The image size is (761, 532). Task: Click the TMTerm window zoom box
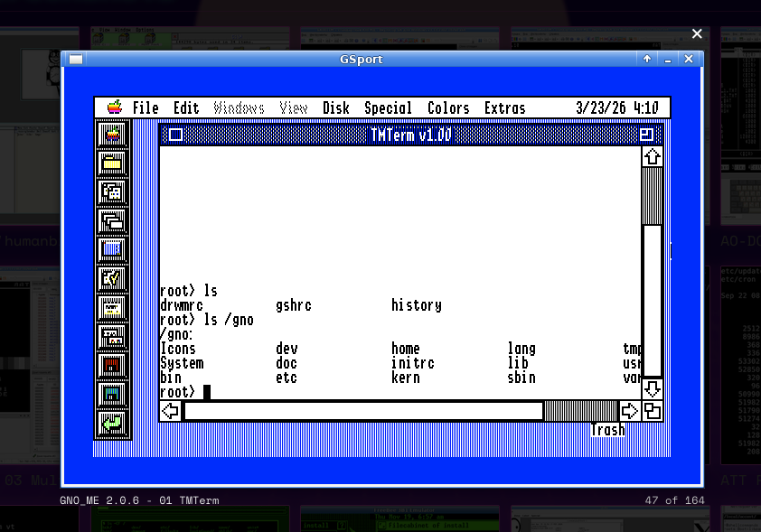[646, 135]
